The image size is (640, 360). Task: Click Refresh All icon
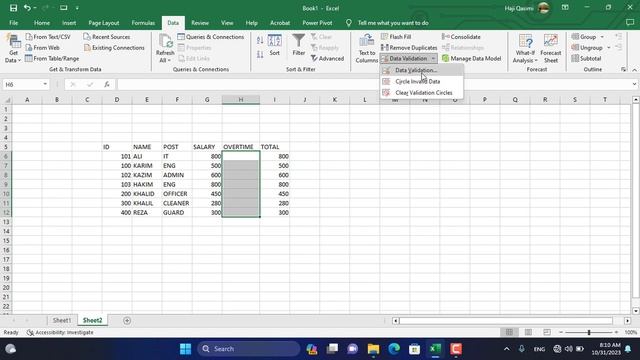coord(165,49)
